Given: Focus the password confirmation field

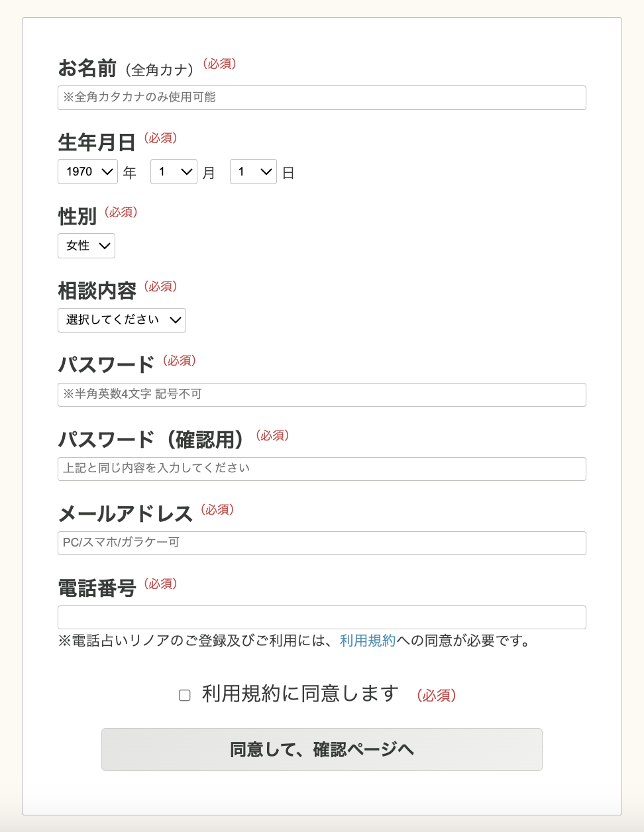Looking at the screenshot, I should pyautogui.click(x=321, y=468).
